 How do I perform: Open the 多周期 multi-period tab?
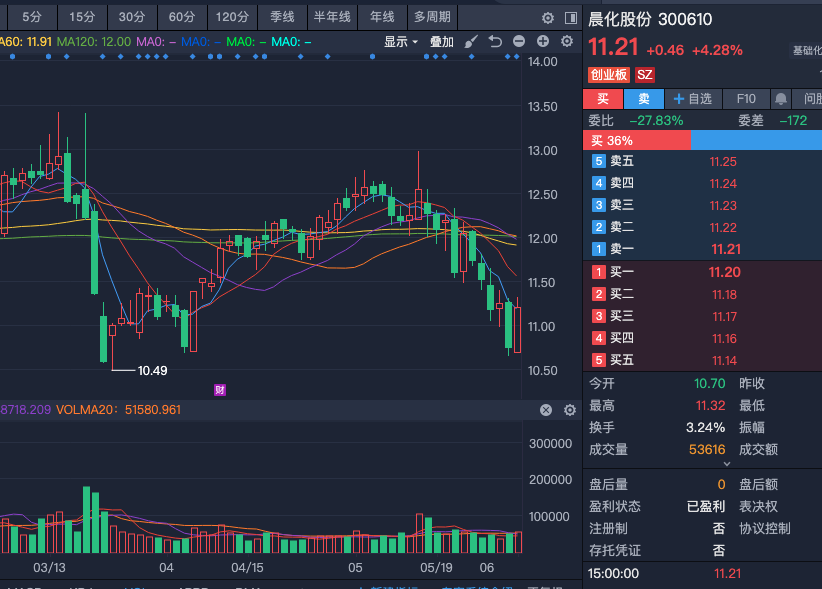(x=432, y=17)
